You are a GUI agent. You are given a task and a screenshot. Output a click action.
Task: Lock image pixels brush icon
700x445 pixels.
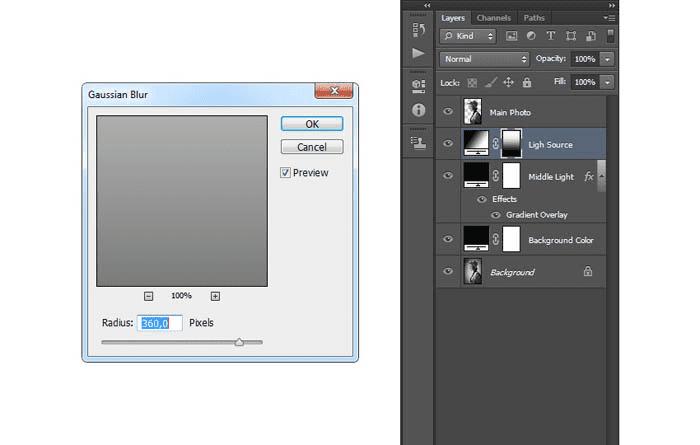coord(491,82)
